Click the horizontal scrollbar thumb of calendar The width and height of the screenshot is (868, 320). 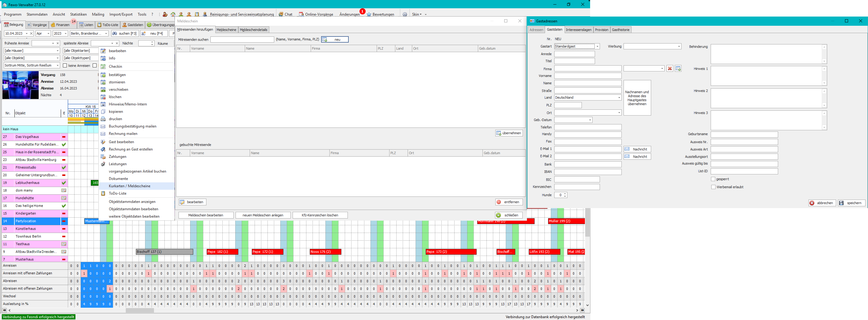[x=140, y=310]
